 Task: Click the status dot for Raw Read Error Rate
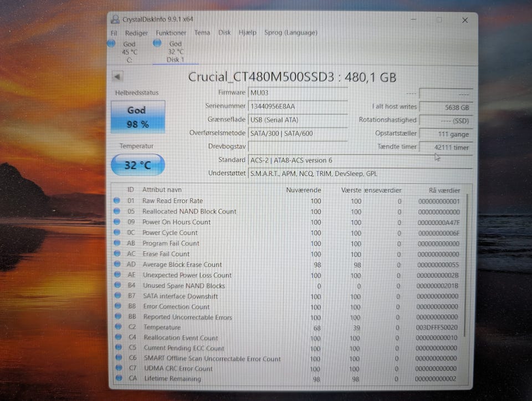coord(117,201)
